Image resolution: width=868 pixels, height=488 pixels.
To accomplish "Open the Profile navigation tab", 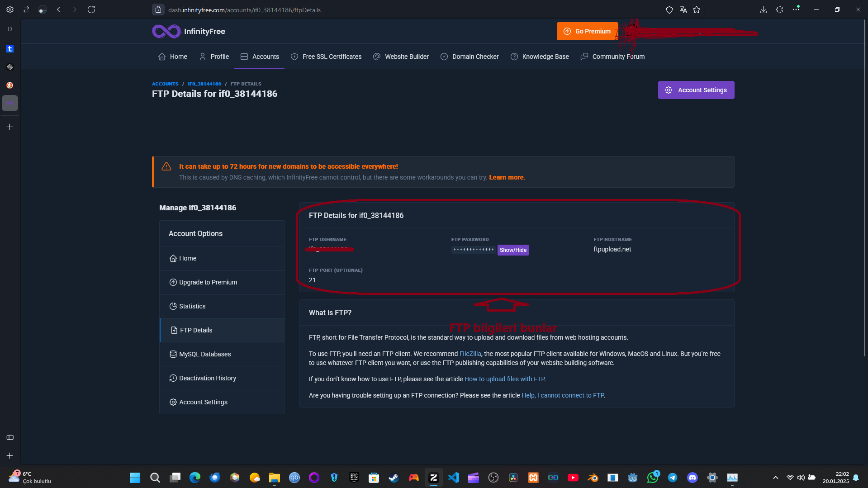I will point(214,57).
